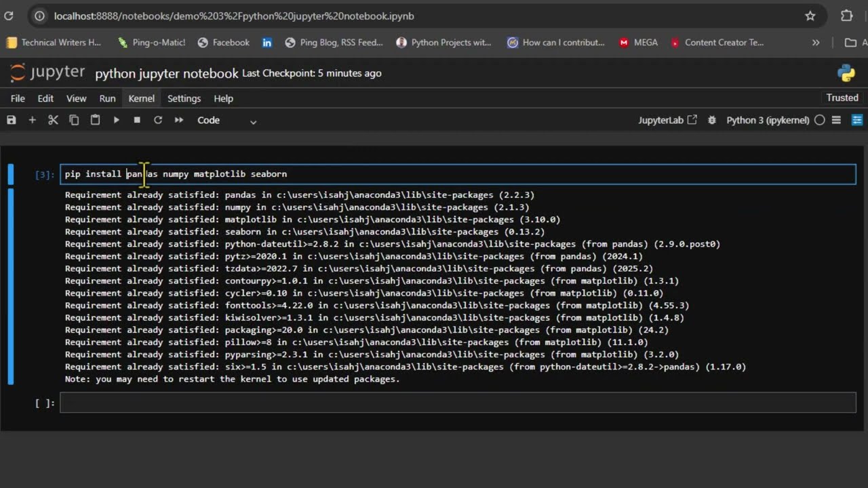Screen dimensions: 868x488
Task: Click into the pip install code cell
Action: [458, 174]
